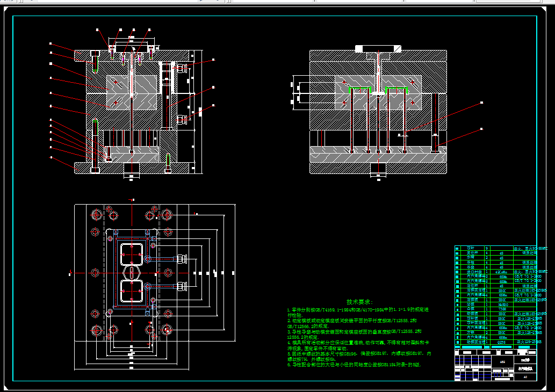Image resolution: width=555 pixels, height=392 pixels.
Task: Click the 42CrMo material cell
Action: [x=502, y=272]
